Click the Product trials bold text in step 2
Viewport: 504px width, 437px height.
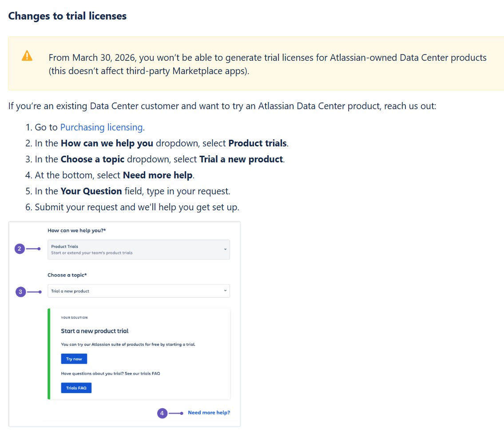pos(258,143)
